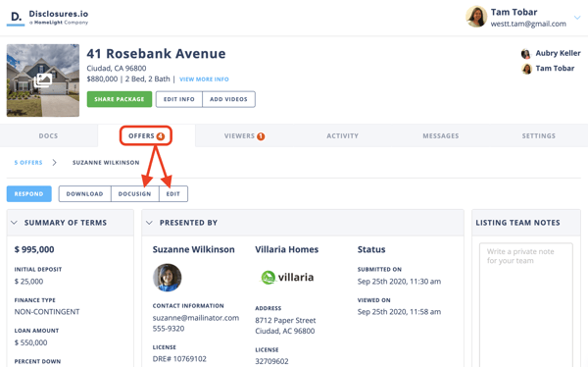Click the Suzanne Wilkinson breadcrumb
The image size is (588, 367).
(106, 163)
